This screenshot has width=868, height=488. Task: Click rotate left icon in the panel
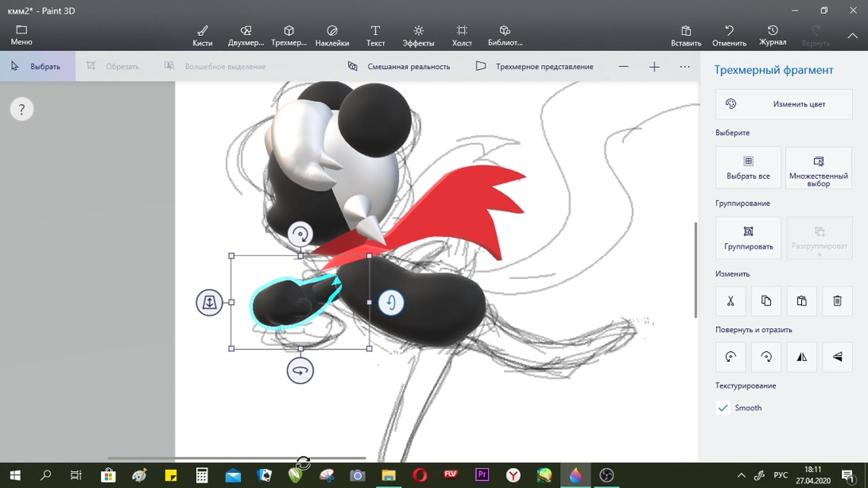tap(730, 357)
